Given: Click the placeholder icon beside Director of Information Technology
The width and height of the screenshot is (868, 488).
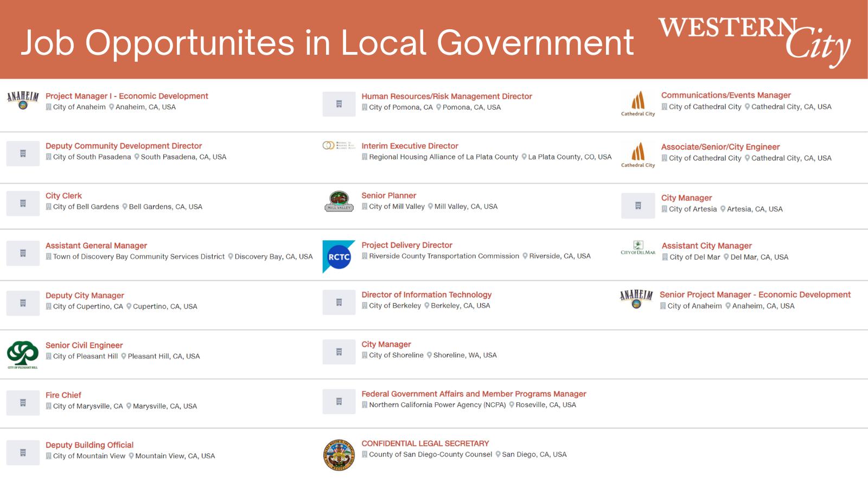Looking at the screenshot, I should click(339, 302).
